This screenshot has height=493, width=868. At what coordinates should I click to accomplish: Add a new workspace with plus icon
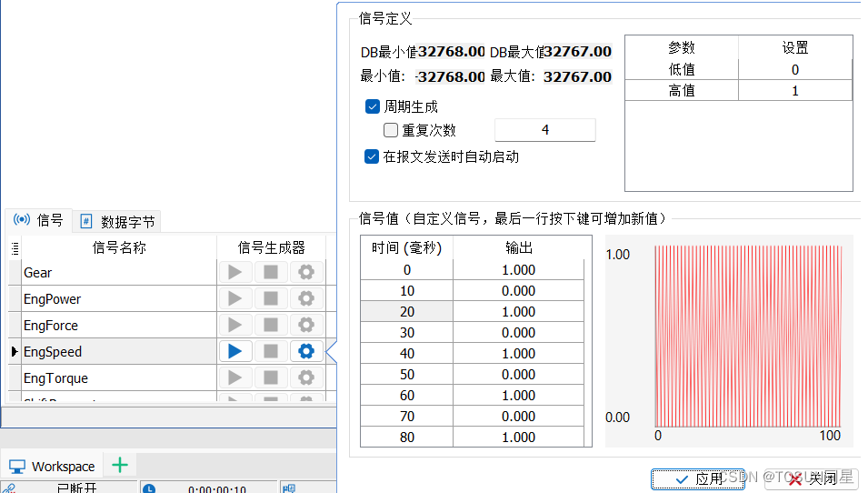point(120,465)
